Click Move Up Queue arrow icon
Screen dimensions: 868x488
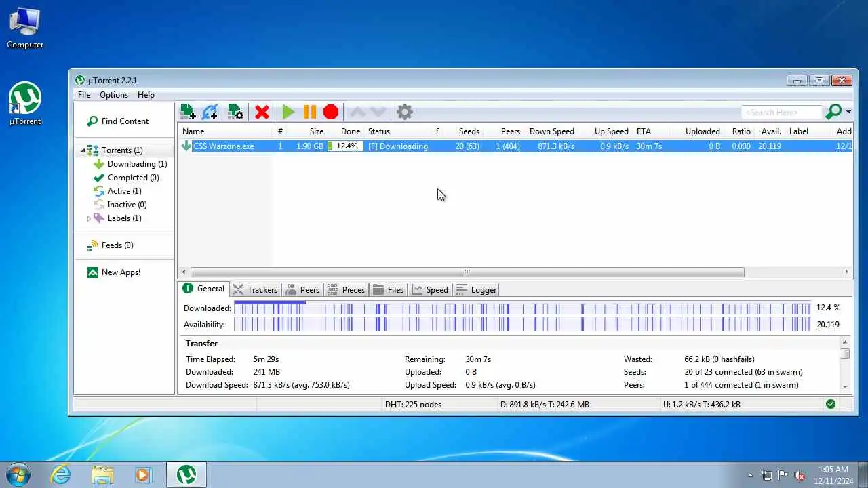[x=357, y=112]
